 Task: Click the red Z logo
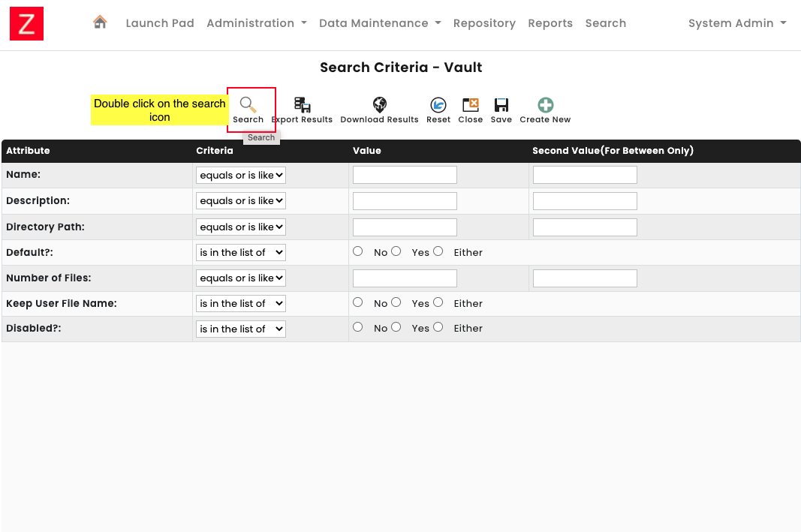point(26,23)
